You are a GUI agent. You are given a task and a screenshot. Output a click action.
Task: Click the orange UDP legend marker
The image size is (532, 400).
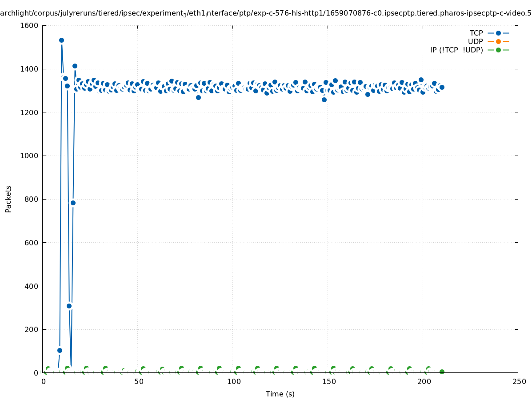click(498, 41)
